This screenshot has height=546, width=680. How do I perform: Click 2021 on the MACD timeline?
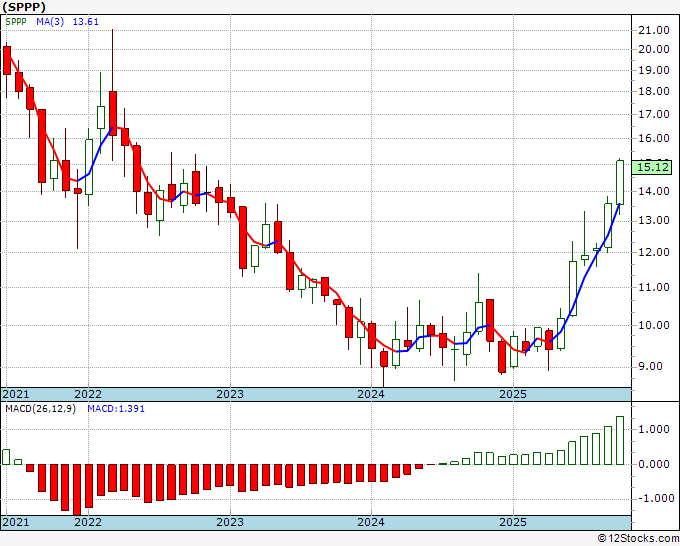pyautogui.click(x=16, y=522)
